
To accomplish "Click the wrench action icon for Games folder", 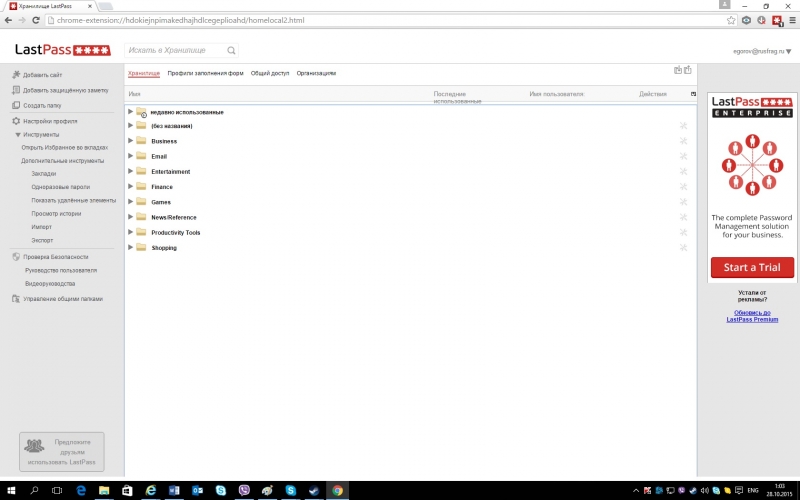I will 683,202.
